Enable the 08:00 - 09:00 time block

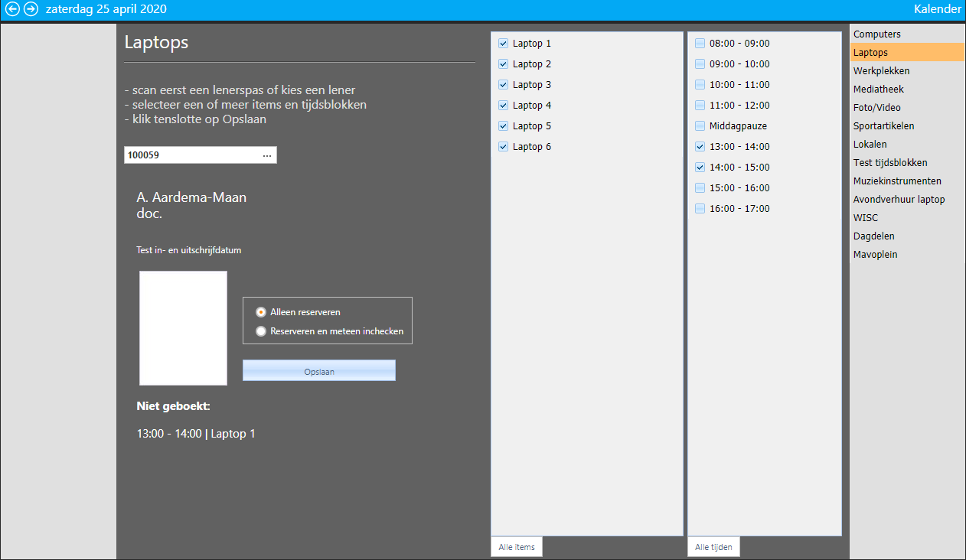click(700, 44)
